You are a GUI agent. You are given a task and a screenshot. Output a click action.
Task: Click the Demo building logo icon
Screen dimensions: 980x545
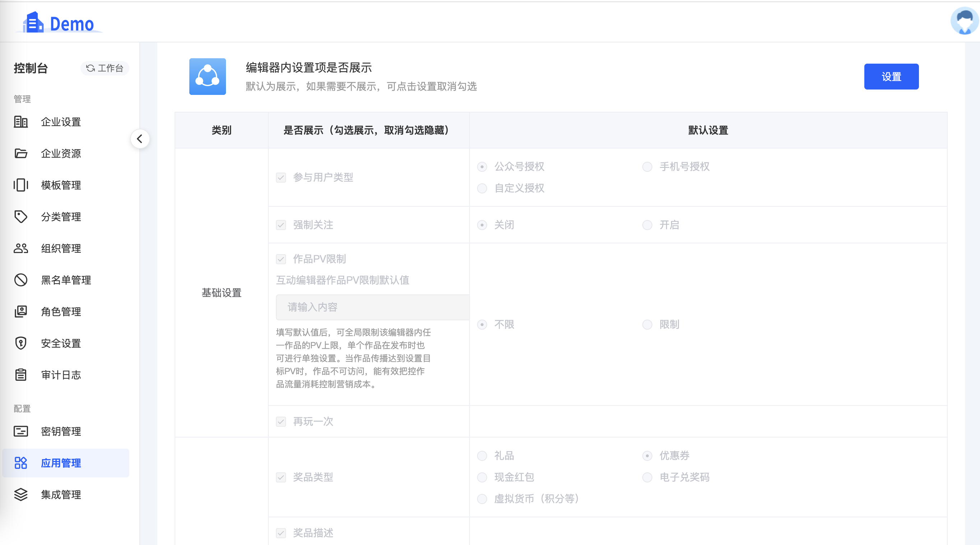pos(33,22)
